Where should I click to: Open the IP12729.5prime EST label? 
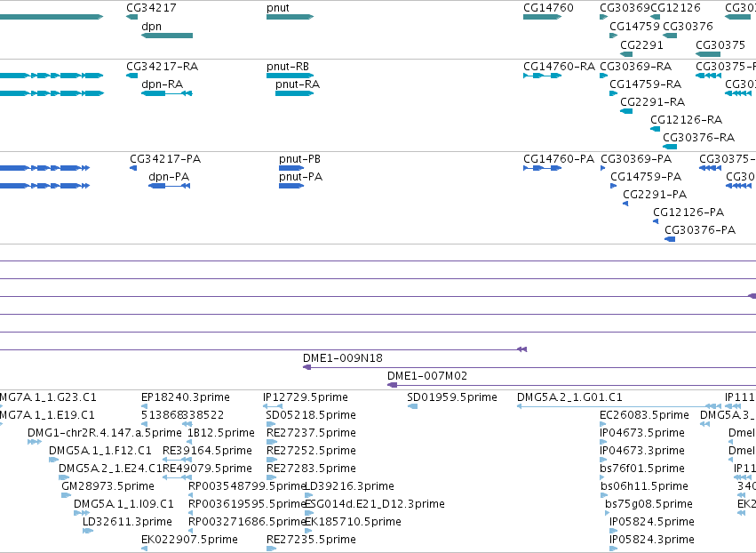tap(306, 397)
